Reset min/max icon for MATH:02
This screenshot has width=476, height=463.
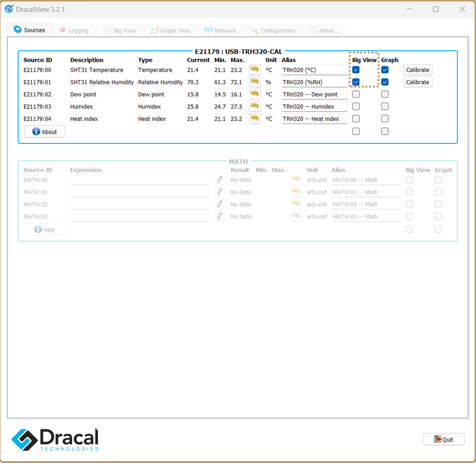tap(296, 204)
